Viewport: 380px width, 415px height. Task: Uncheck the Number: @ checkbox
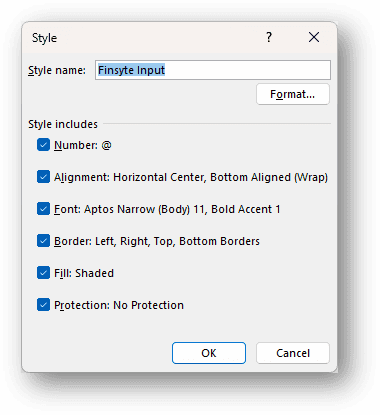point(43,145)
